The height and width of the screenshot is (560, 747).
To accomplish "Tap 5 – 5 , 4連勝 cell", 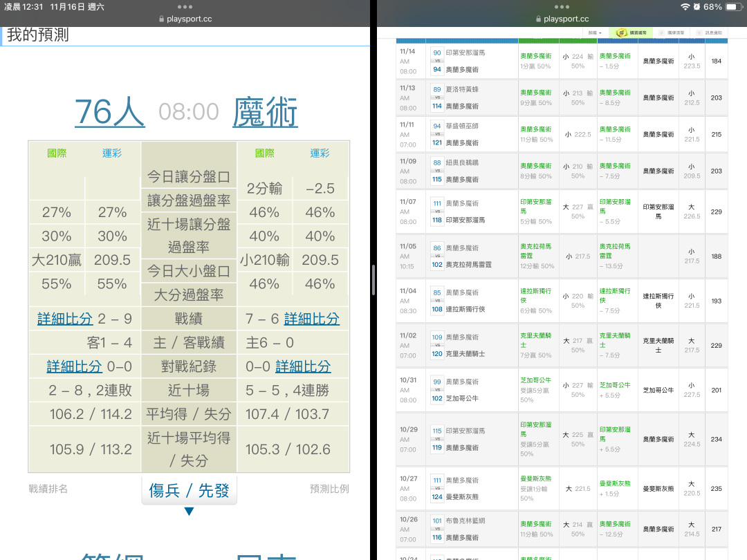I will coord(293,391).
